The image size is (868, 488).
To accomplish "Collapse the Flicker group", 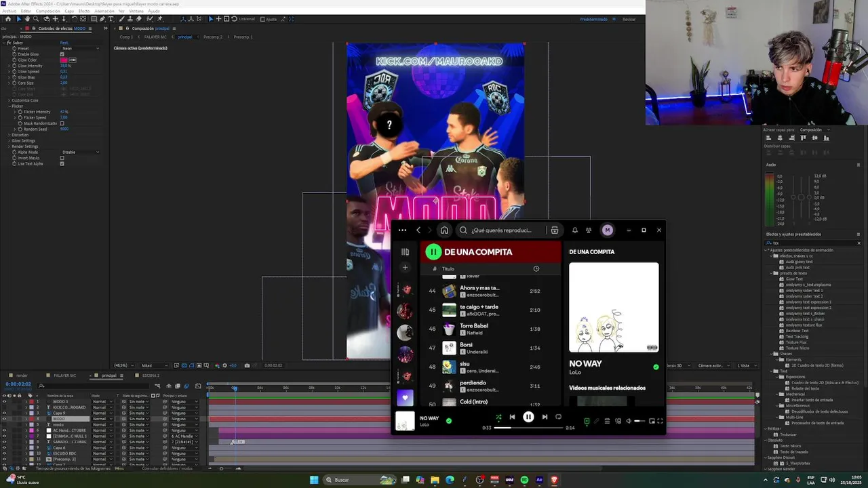I will (9, 106).
